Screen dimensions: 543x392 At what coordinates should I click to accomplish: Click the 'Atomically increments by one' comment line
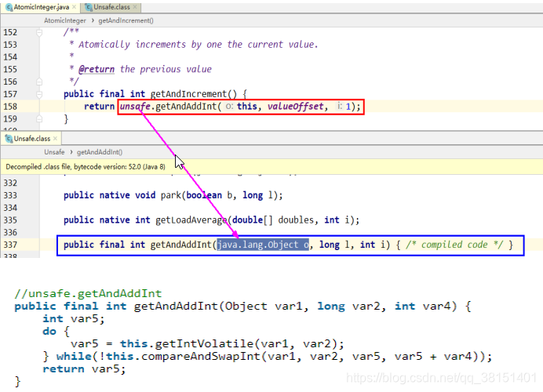[x=193, y=45]
